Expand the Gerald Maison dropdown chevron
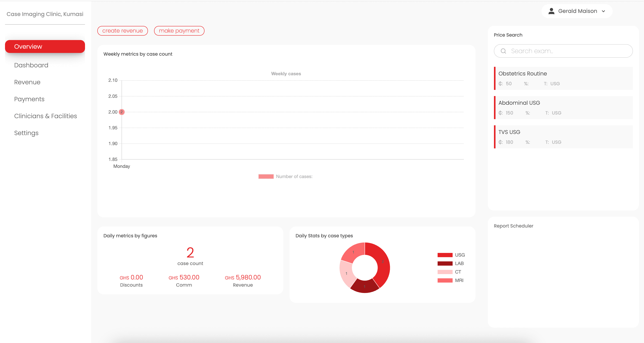644x343 pixels. (603, 11)
